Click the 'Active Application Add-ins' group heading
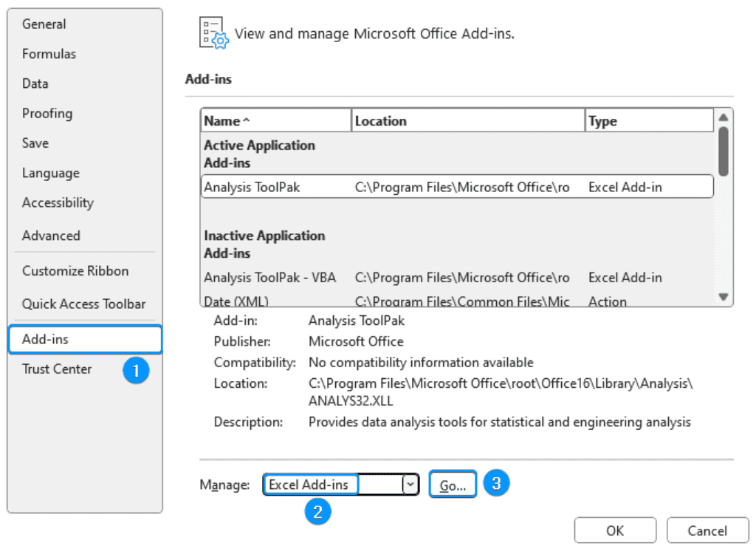Viewport: 756px width, 551px height. (259, 154)
